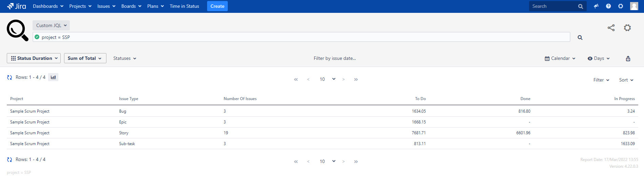The image size is (644, 185).
Task: Open Jira notifications megaphone icon
Action: 596,6
